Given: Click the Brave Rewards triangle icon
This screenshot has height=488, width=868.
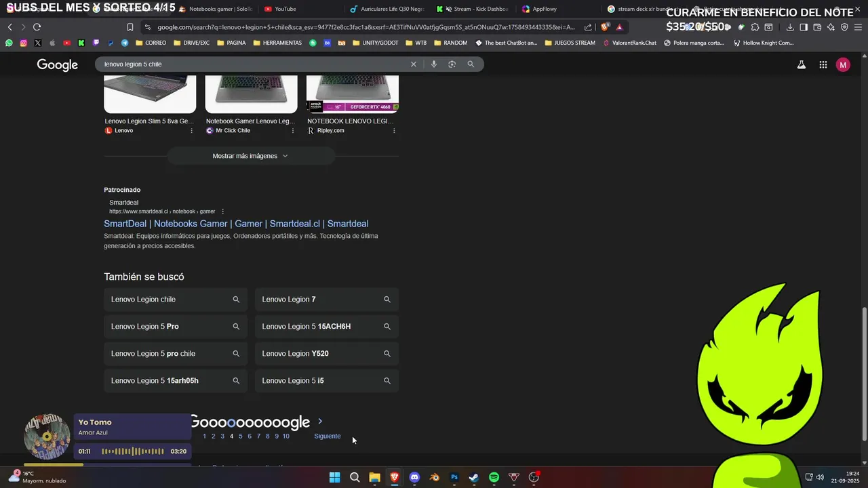Looking at the screenshot, I should pos(619,27).
